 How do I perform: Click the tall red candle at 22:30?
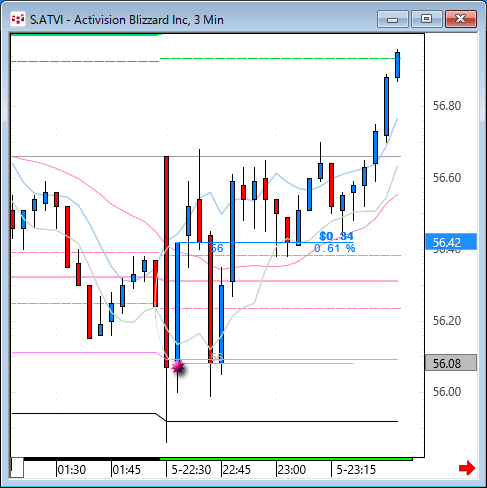166,262
